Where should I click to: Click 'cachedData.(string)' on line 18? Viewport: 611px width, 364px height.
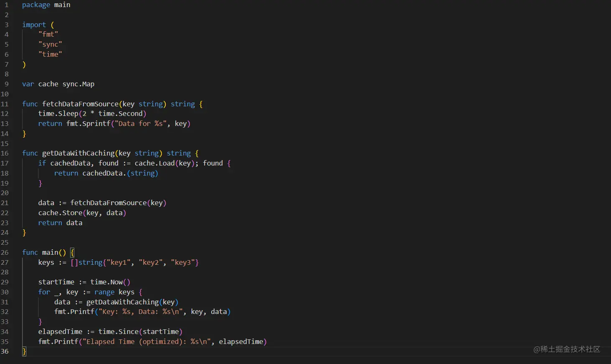[x=120, y=173]
